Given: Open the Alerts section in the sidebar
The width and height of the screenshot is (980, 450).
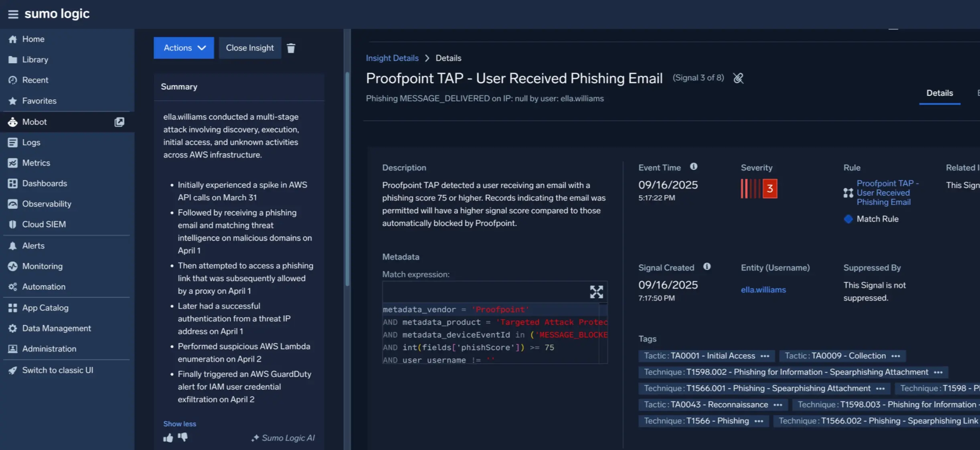Looking at the screenshot, I should (32, 246).
